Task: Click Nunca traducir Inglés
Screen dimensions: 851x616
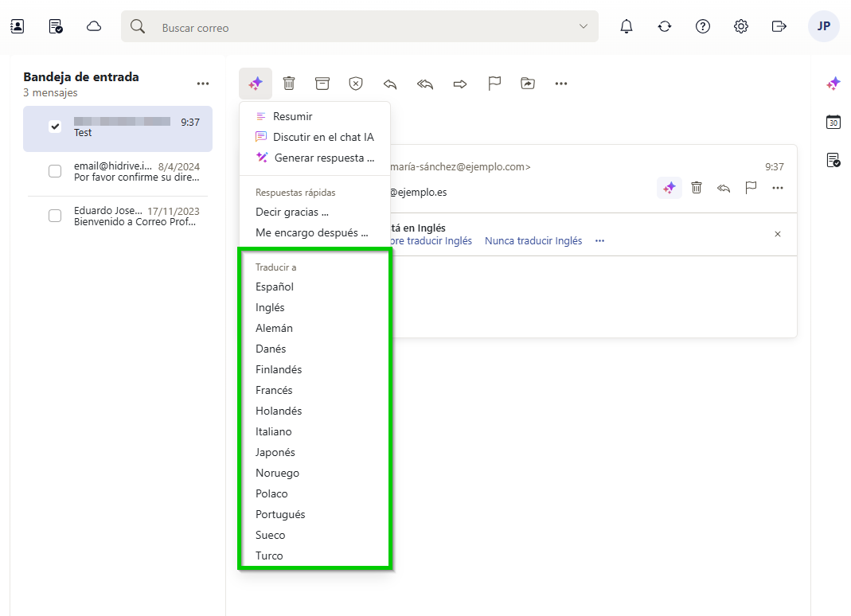Action: 533,240
